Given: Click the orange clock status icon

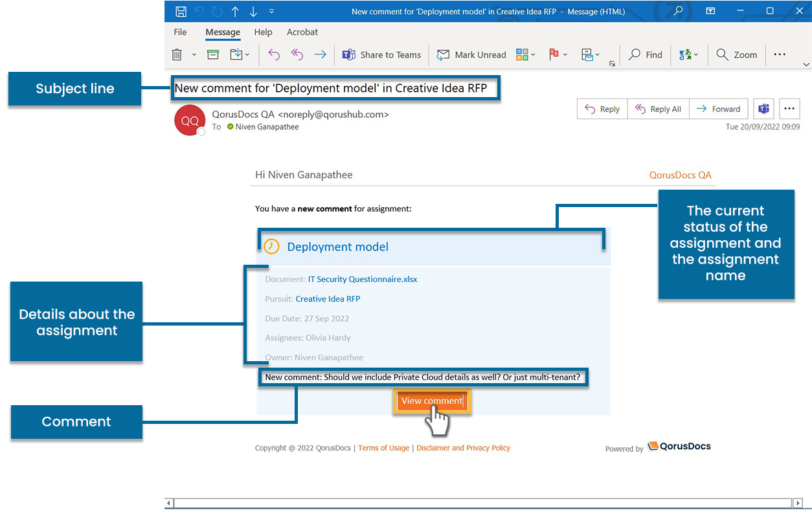Looking at the screenshot, I should pyautogui.click(x=272, y=246).
